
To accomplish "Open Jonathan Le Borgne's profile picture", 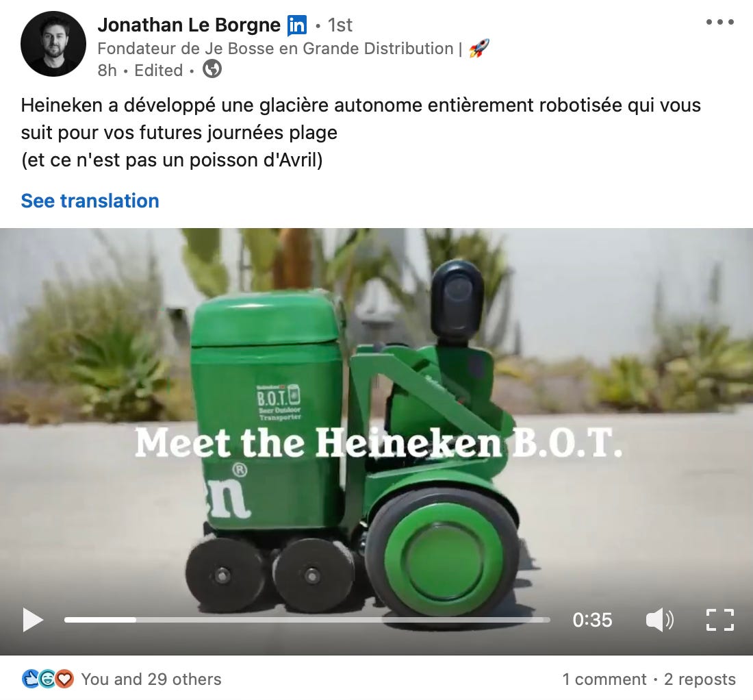I will pos(53,44).
